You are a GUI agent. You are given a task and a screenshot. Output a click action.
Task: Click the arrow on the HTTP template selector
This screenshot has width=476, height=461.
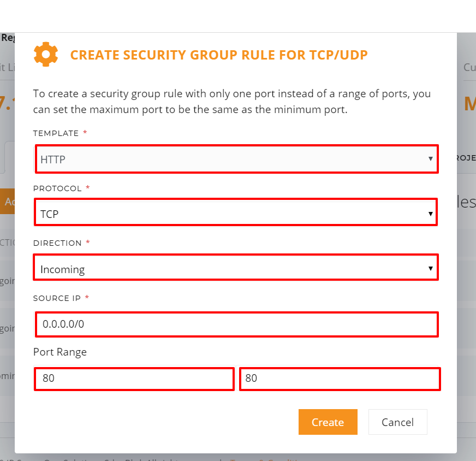(x=430, y=159)
